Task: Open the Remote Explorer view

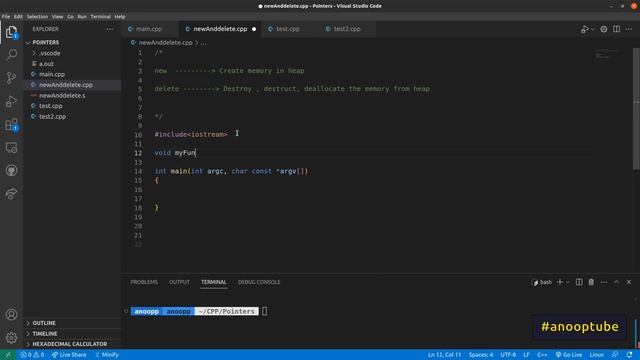Action: click(11, 147)
